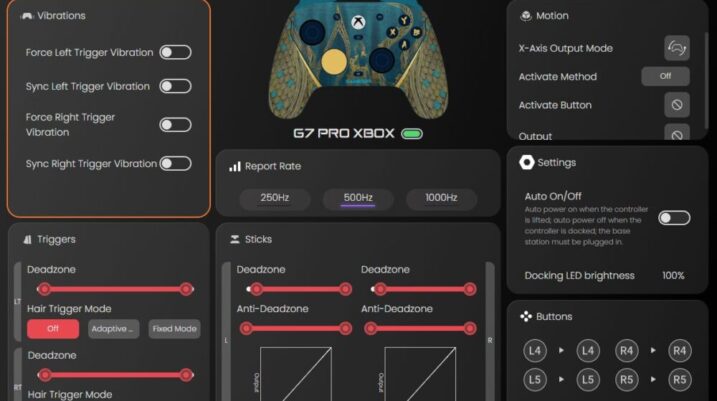Enable Force Left Trigger Vibration
717x401 pixels.
(175, 52)
